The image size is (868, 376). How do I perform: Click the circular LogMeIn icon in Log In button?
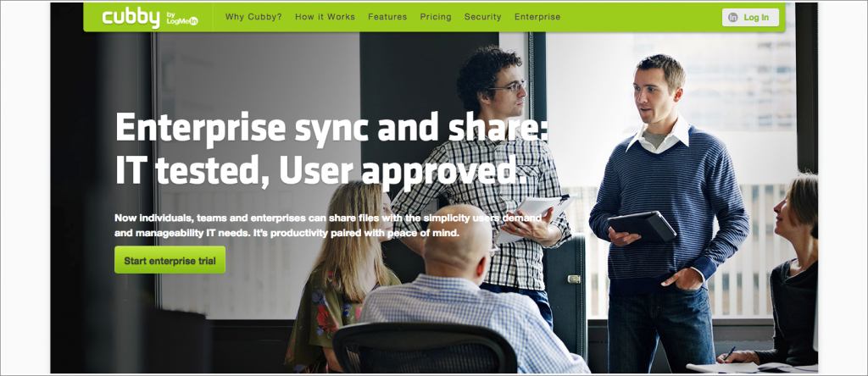tap(733, 17)
